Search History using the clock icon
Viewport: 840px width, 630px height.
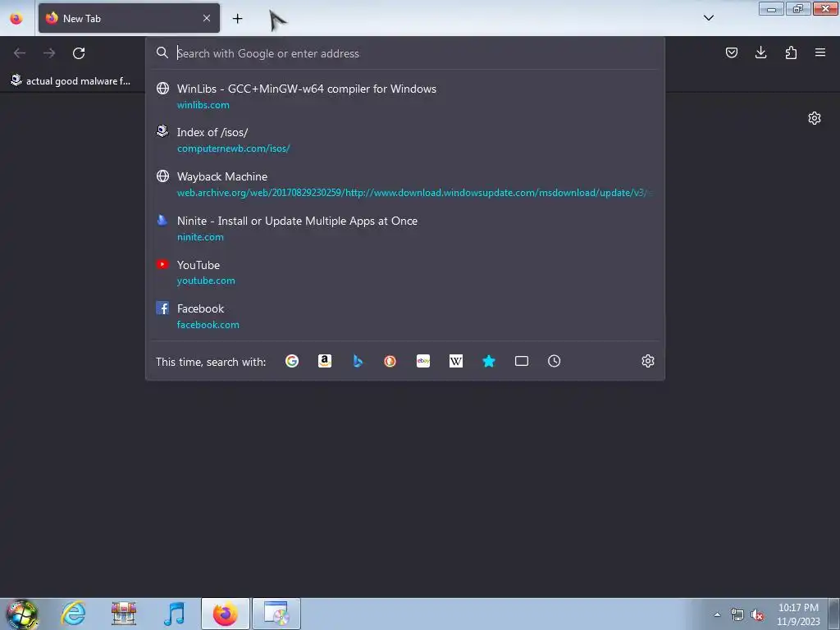tap(554, 361)
